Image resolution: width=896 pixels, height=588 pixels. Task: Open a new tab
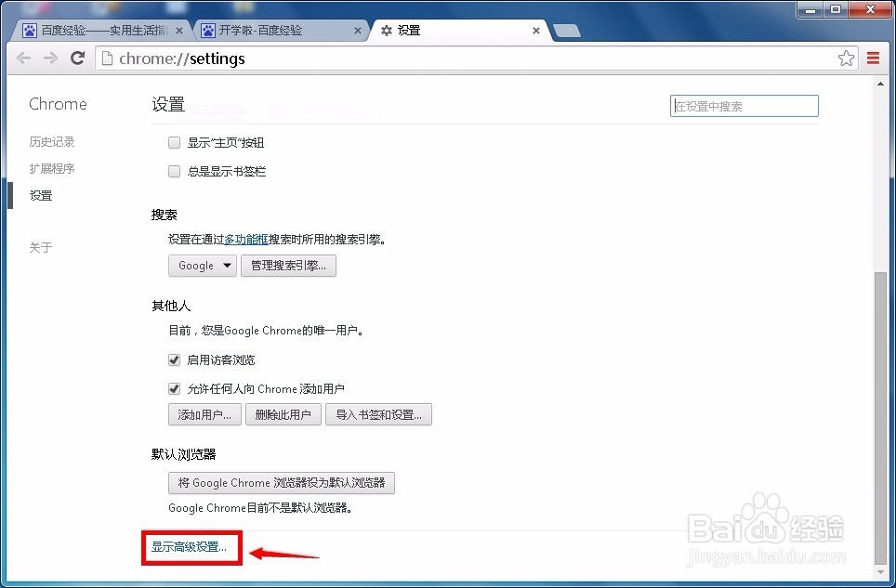point(567,31)
